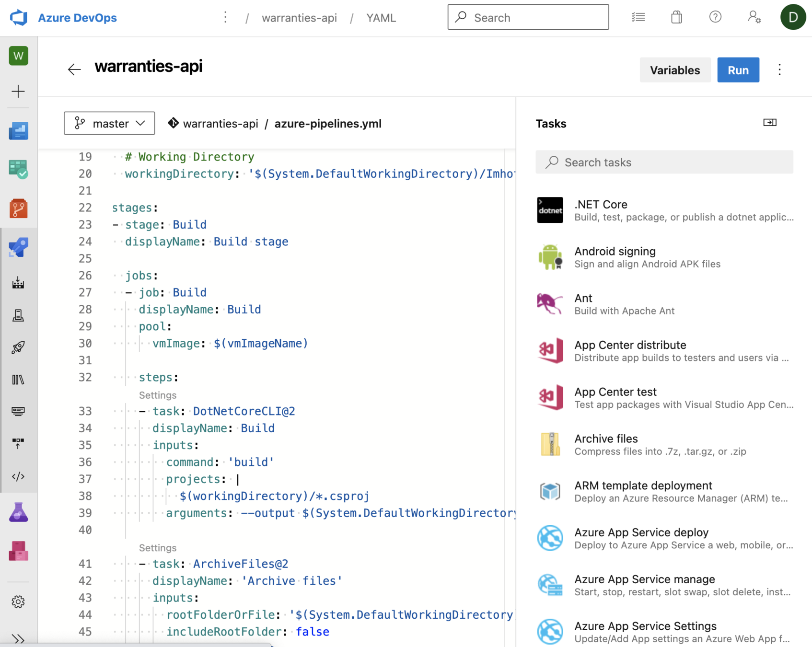Click Azure DevOps title link
This screenshot has width=812, height=647.
[x=77, y=18]
